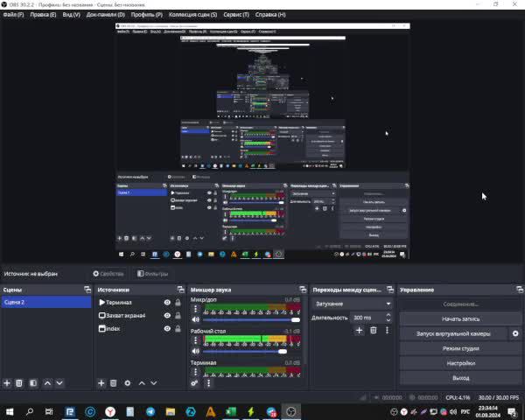Open the Сервис menu
Viewport: 525px width, 420px height.
coord(236,15)
